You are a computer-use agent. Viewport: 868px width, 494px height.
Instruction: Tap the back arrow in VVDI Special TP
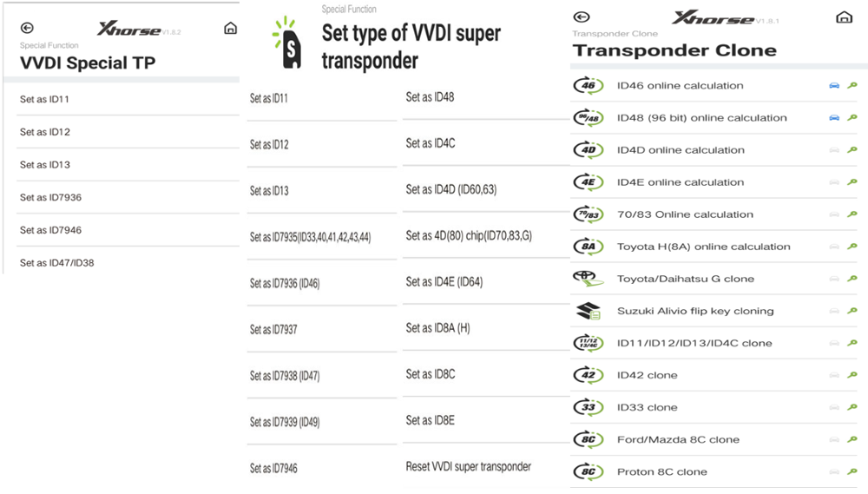tap(27, 29)
